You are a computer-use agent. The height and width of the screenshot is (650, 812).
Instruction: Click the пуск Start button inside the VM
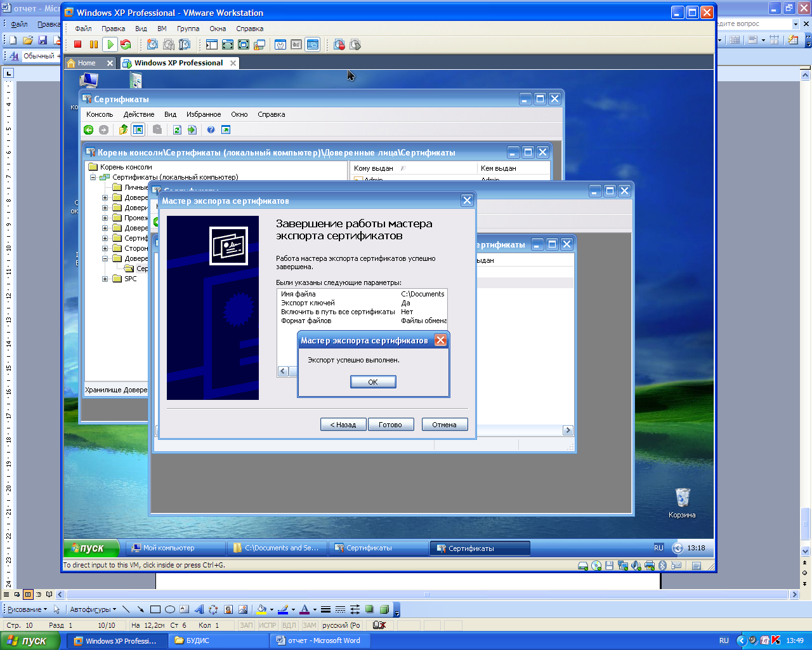point(92,548)
